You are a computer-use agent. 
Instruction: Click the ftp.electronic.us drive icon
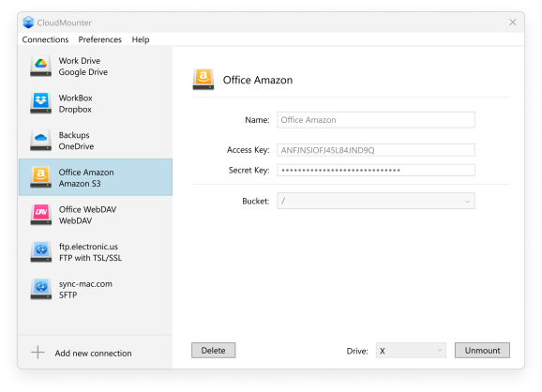click(x=40, y=251)
